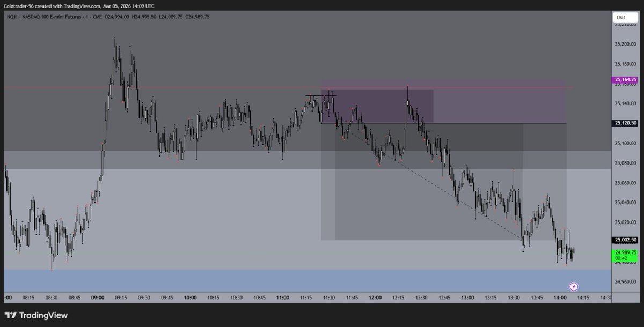This screenshot has width=644, height=327.
Task: Click the black 25,120.50 price label
Action: [624, 123]
